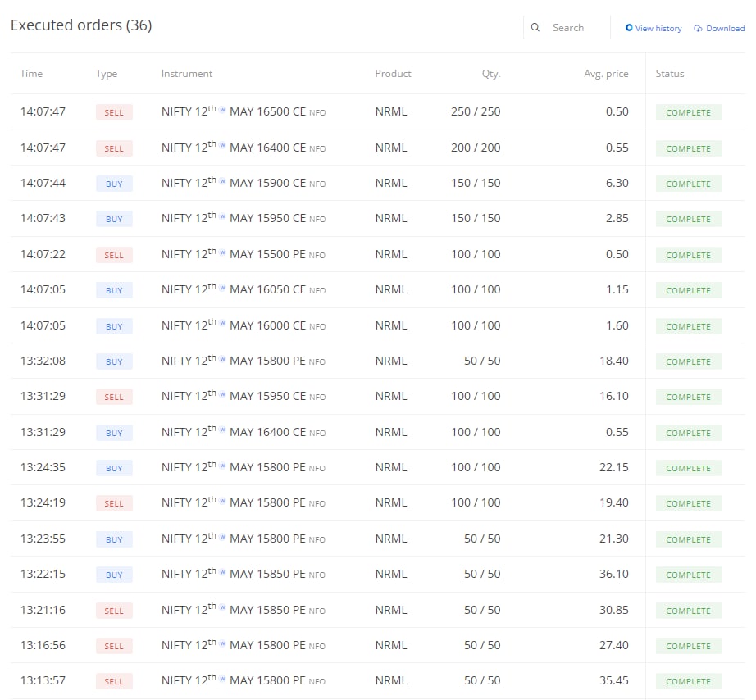Sort by Avg. price column header

606,74
